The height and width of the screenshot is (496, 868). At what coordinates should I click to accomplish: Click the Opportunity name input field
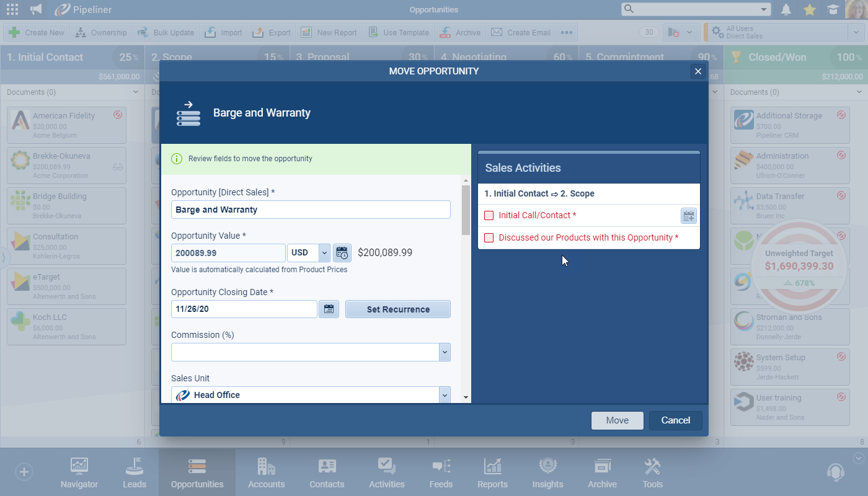click(310, 210)
